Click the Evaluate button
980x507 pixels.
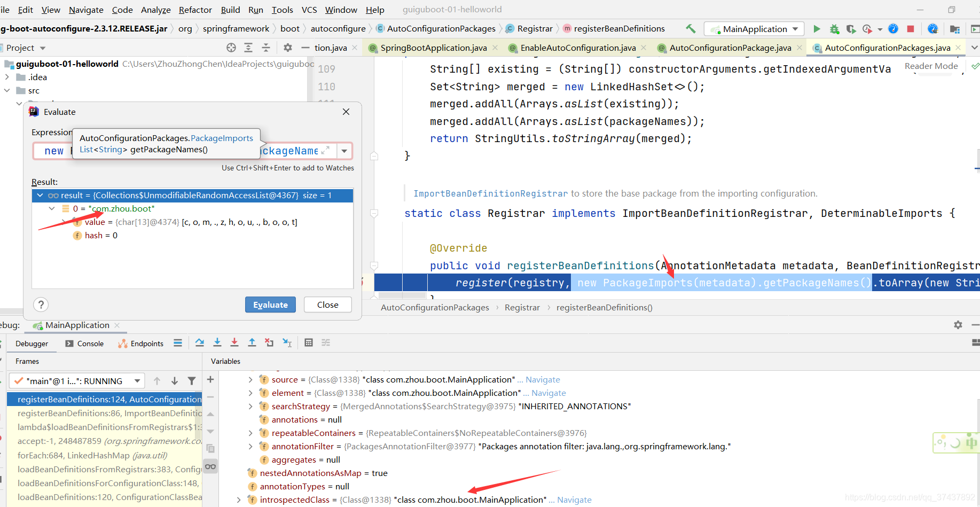click(270, 305)
